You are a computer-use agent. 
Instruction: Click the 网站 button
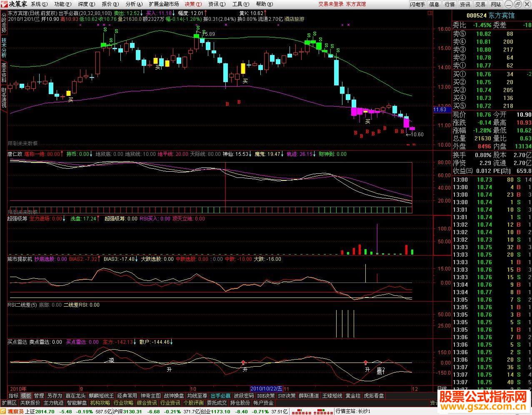(x=496, y=4)
